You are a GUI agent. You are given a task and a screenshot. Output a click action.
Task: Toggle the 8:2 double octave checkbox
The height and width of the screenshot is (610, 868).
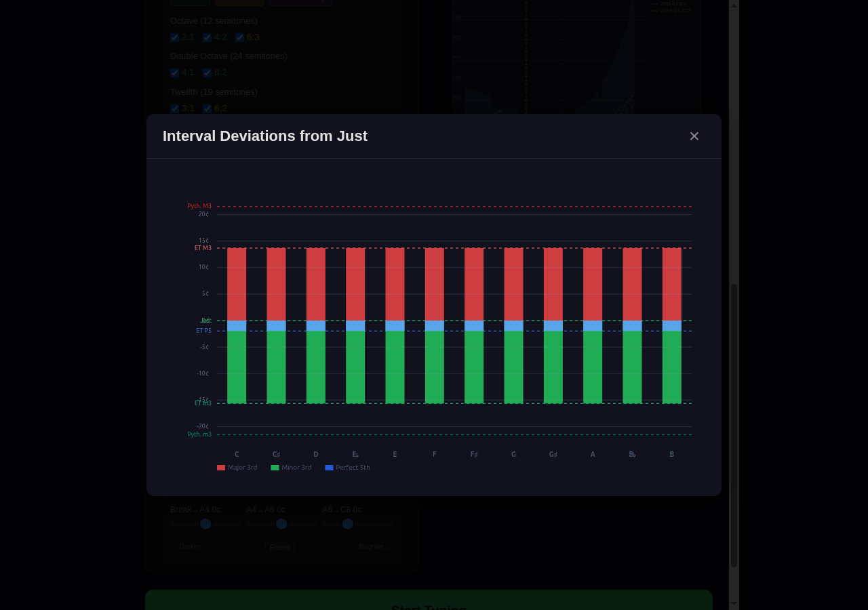tap(207, 73)
